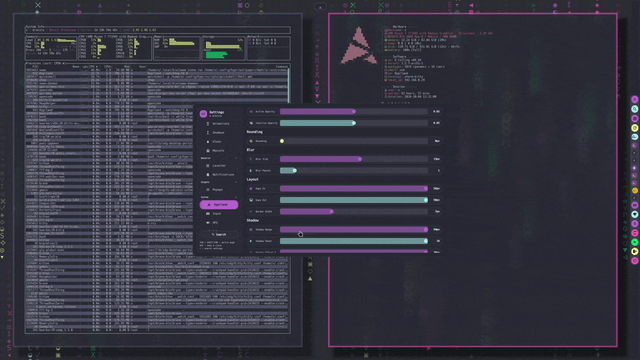Click the process table vertical scrollbar
640x360 pixels.
click(289, 86)
